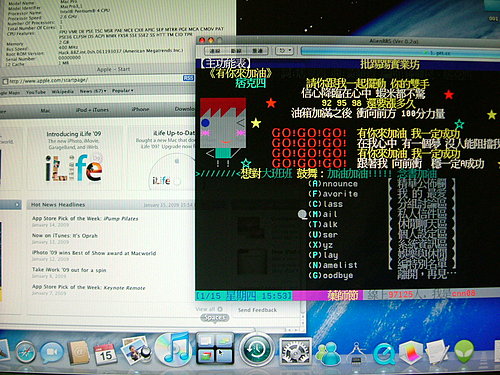Select Mac tab on Apple navigation bar
Viewport: 500px width, 375px height.
coord(46,110)
